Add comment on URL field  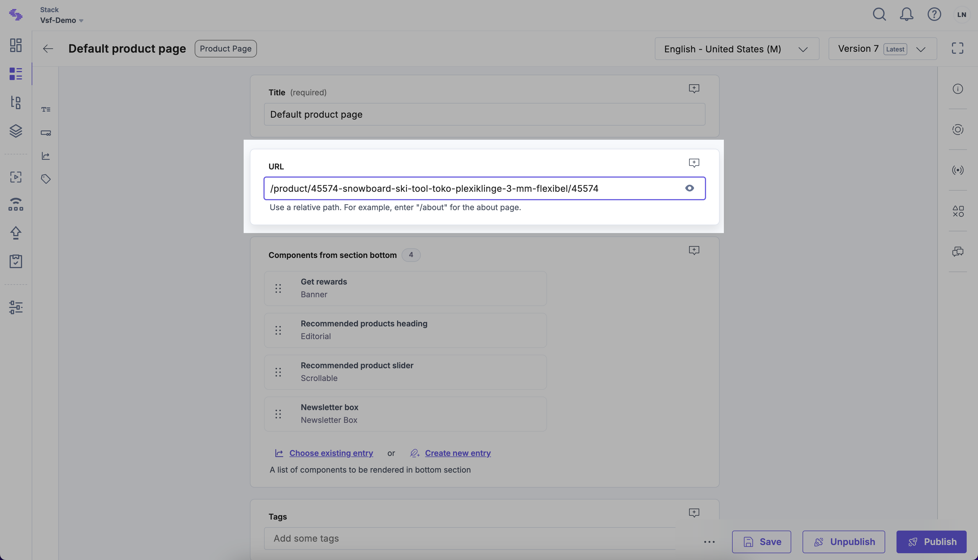click(694, 163)
